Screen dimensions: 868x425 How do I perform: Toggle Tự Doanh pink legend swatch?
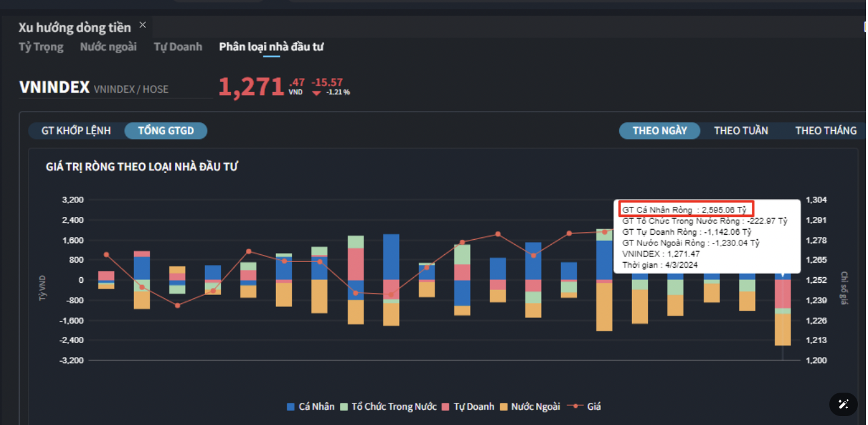coord(446,407)
